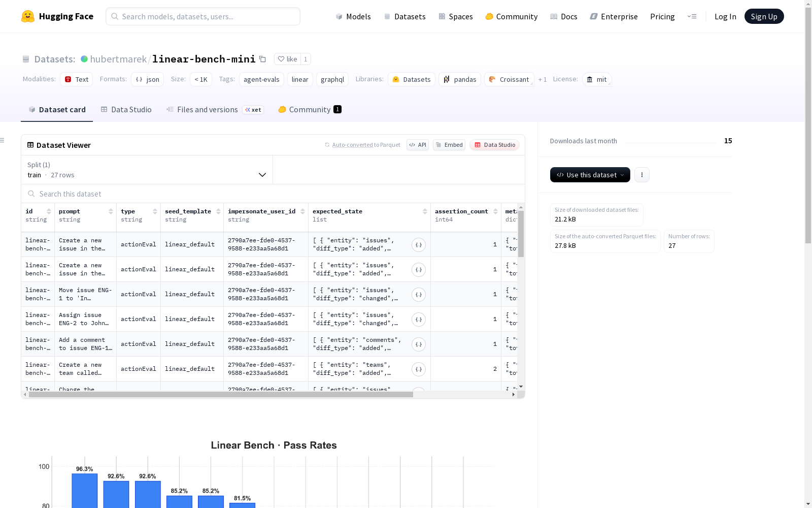The width and height of the screenshot is (812, 508).
Task: Click the json format tag
Action: tap(148, 79)
